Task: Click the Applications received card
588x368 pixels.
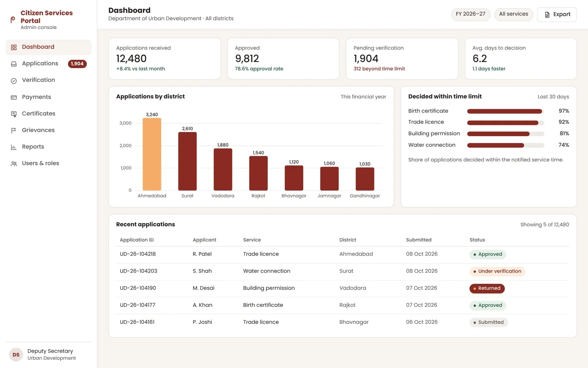Action: pos(164,58)
